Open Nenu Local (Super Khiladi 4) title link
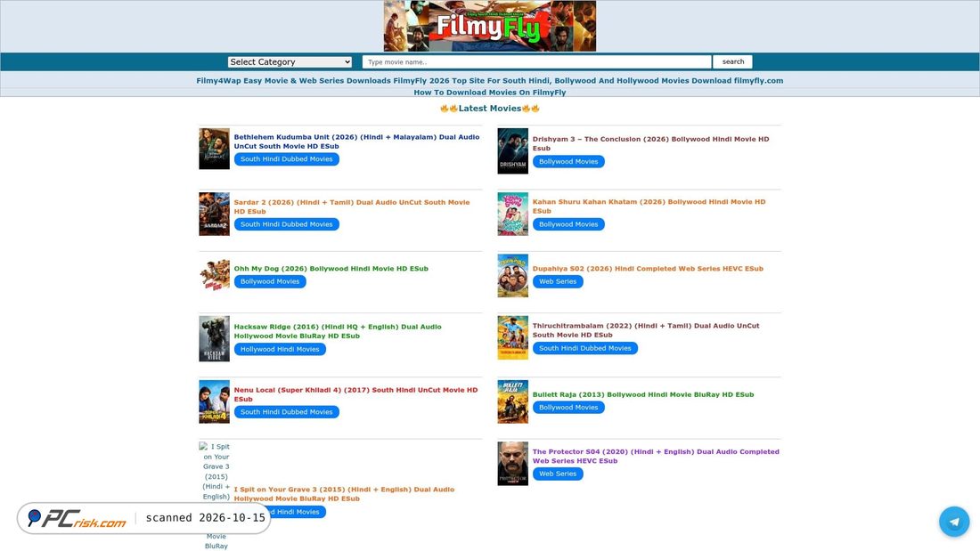Image resolution: width=980 pixels, height=551 pixels. click(355, 394)
